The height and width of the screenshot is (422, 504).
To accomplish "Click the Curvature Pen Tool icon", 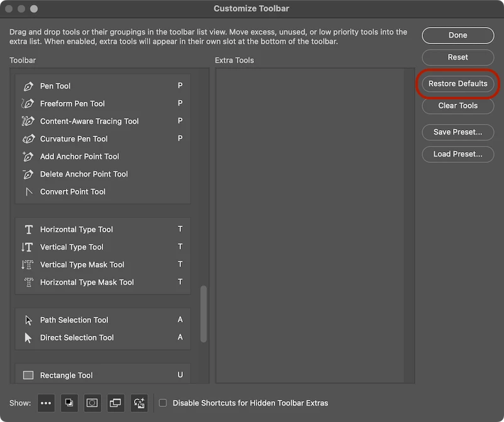I will click(28, 139).
